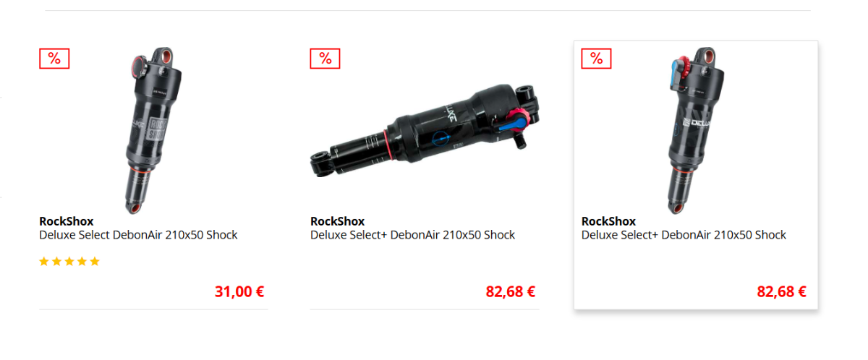
Task: Click the % badge above the horizontal shock image
Action: point(325,59)
